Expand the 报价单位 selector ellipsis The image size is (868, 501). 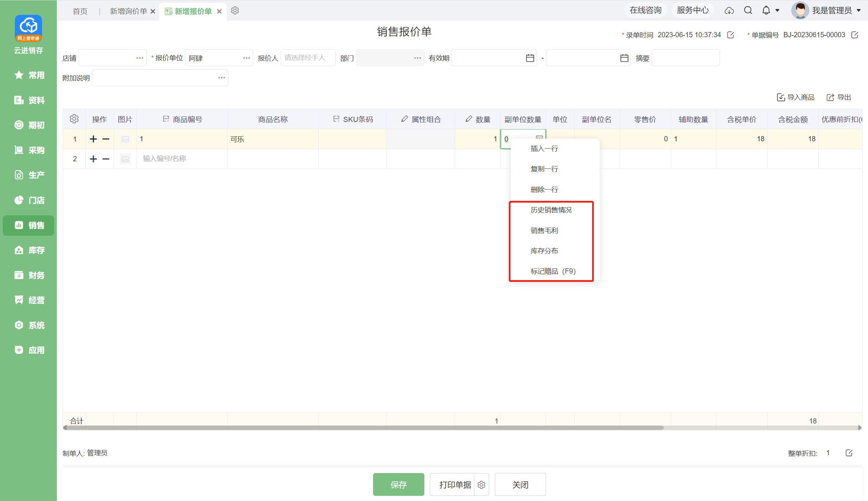[x=246, y=58]
